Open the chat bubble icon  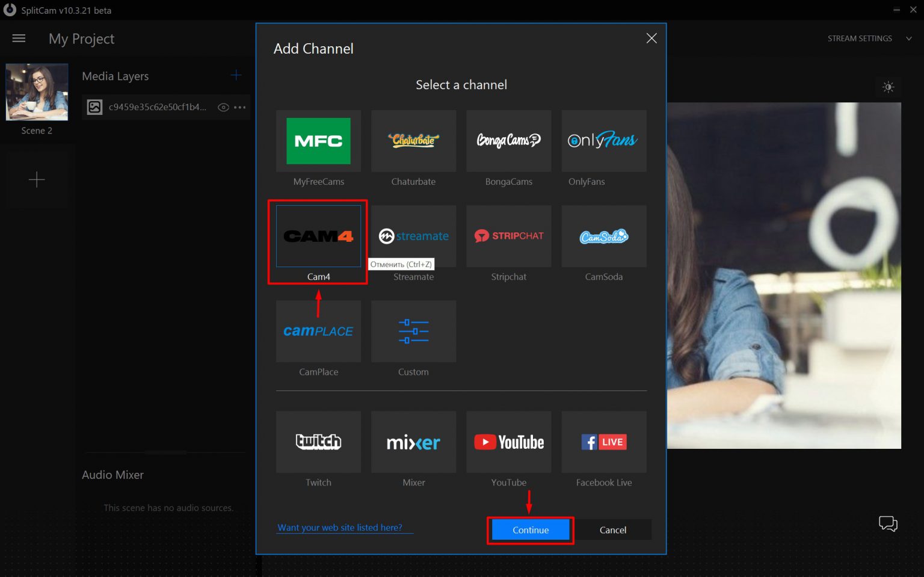click(x=887, y=523)
